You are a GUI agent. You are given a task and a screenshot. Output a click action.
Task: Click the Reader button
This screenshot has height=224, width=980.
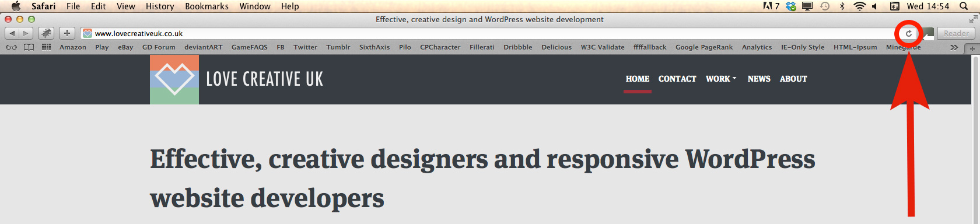(x=956, y=33)
